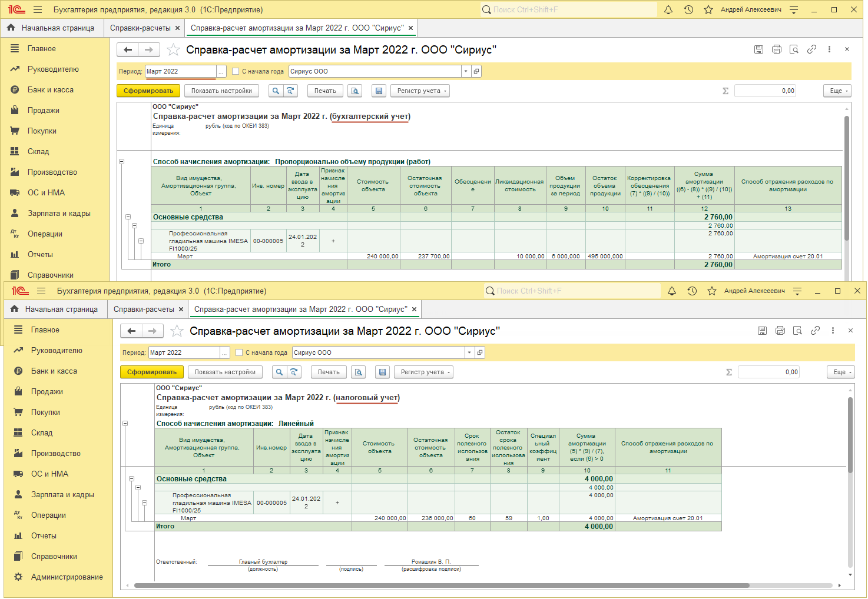Click 'Показать настройки' in bottom window
The image size is (868, 599).
[225, 372]
